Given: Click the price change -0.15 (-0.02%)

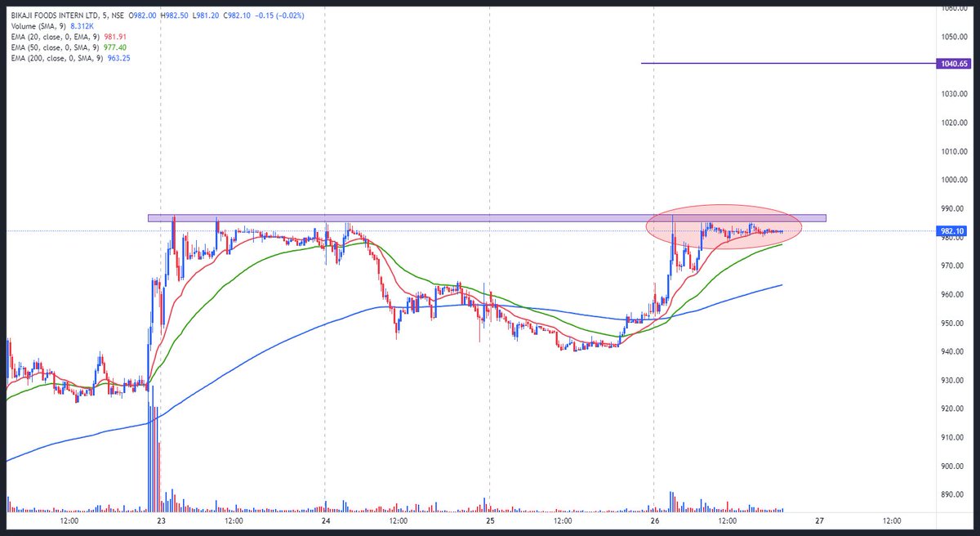Looking at the screenshot, I should coord(278,16).
